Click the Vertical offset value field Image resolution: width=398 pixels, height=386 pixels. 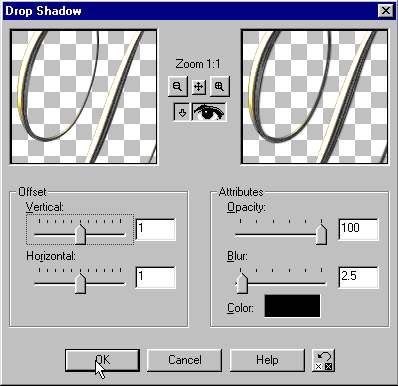pos(155,229)
